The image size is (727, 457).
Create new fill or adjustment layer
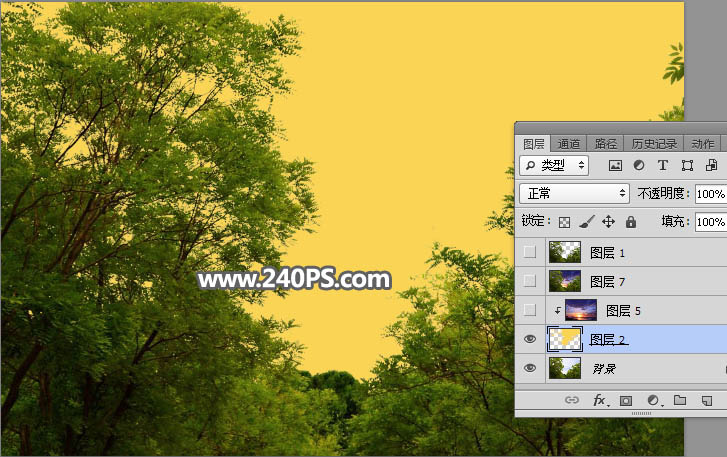[653, 400]
